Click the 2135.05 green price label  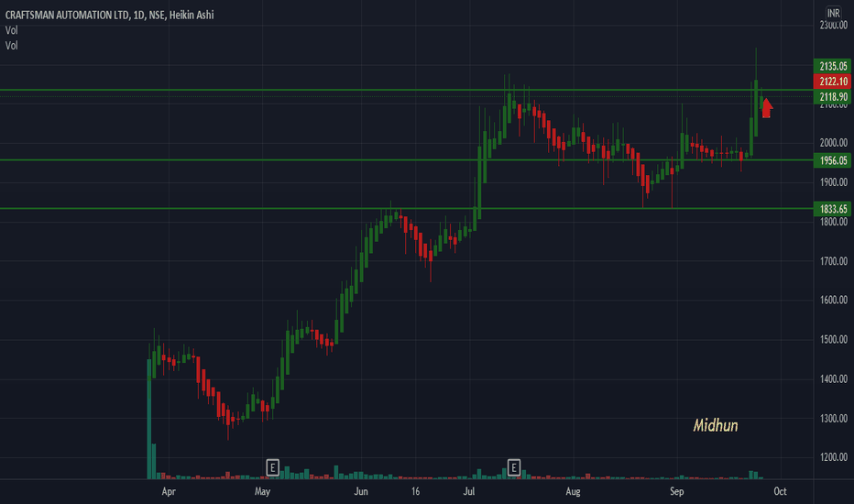tap(832, 67)
